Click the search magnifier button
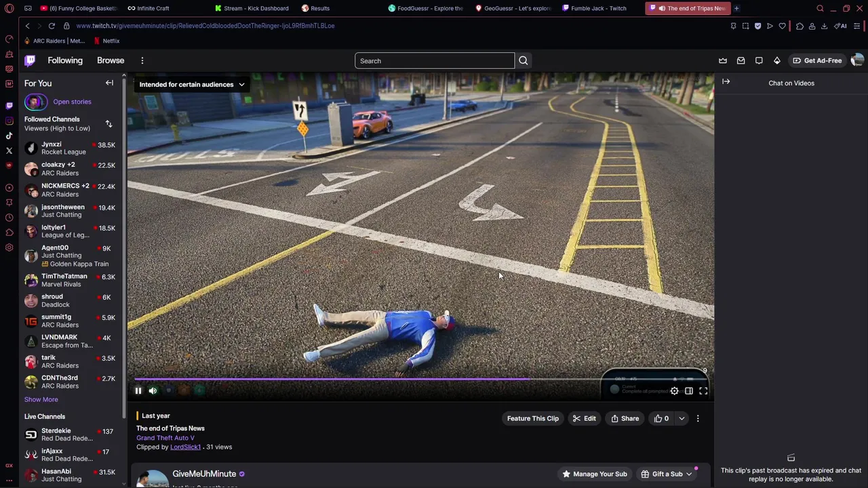The height and width of the screenshot is (488, 868). coord(523,61)
